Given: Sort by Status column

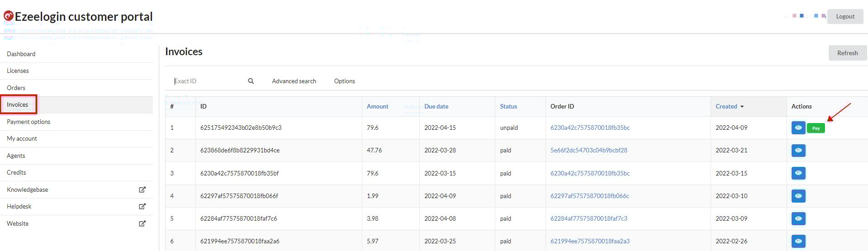Looking at the screenshot, I should point(508,107).
